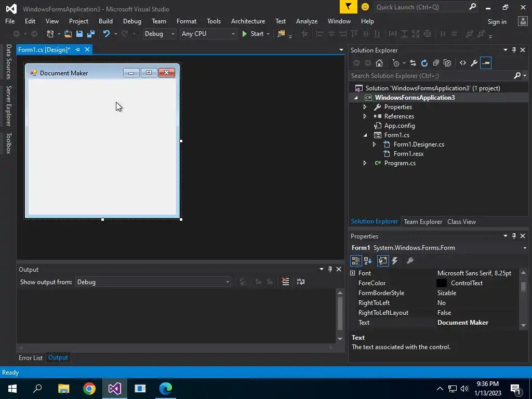Toggle the Properties view button in Properties window
This screenshot has height=399, width=532.
383,261
